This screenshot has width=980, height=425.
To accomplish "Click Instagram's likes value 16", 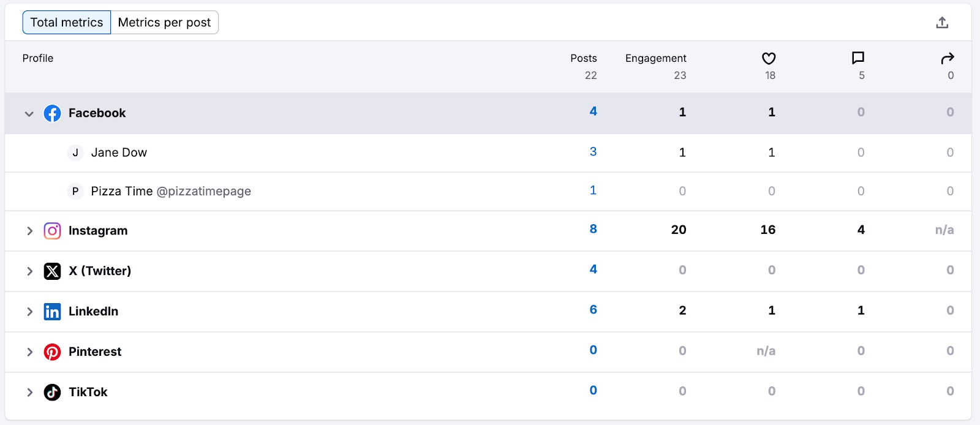I will click(x=768, y=230).
